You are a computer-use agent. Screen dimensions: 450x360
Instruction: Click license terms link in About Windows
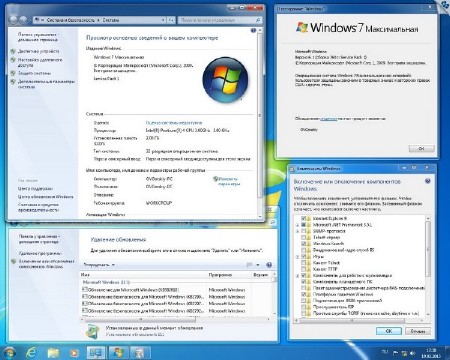point(329,118)
